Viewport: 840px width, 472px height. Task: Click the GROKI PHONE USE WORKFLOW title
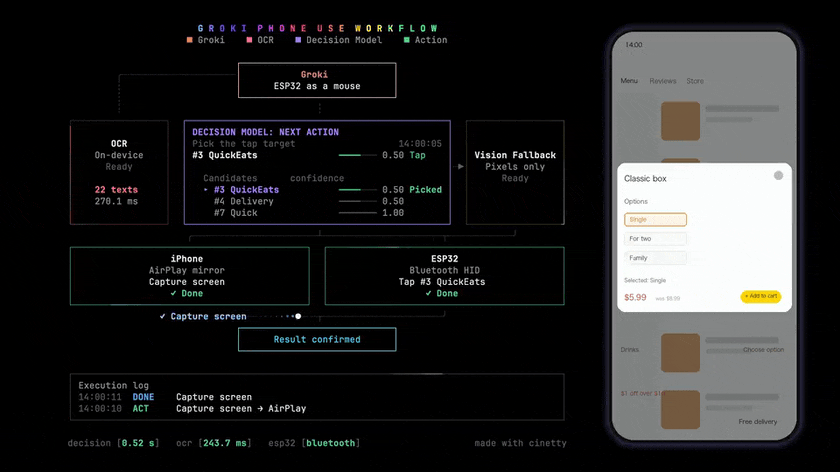(318, 28)
